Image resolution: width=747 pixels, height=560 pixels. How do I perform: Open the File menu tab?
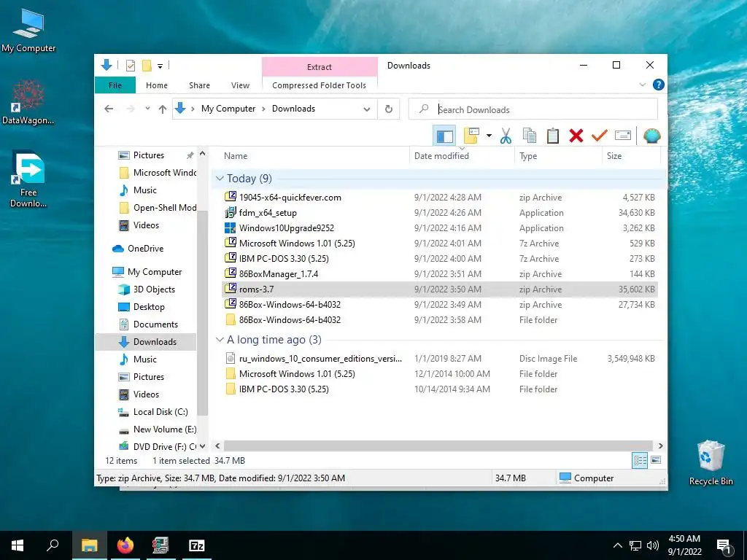pos(115,85)
